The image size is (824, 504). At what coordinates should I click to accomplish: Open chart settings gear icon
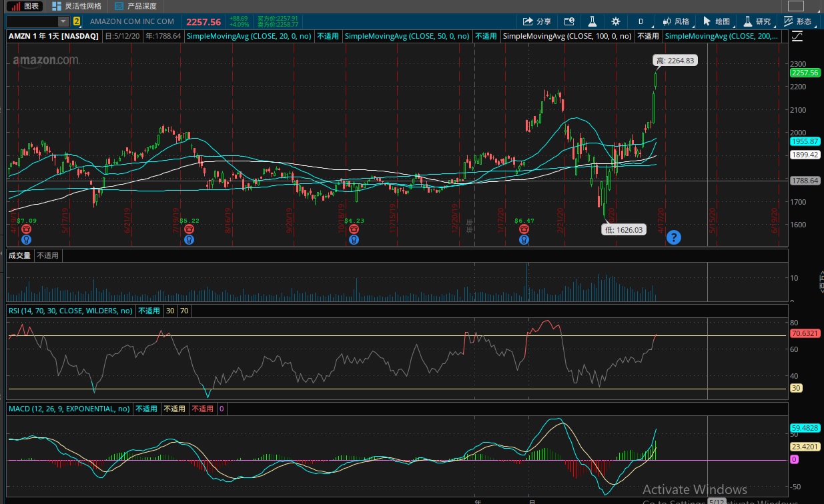[615, 21]
